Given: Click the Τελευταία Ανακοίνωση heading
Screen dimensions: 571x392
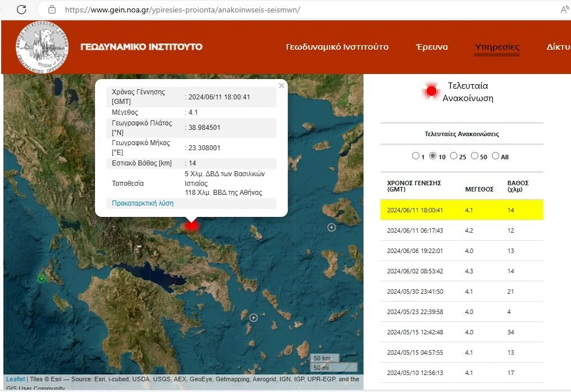Looking at the screenshot, I should coord(468,92).
